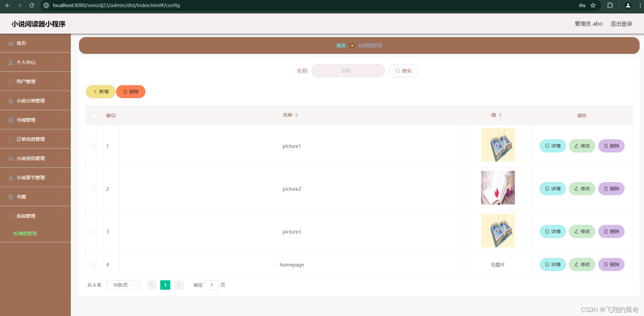Click the picture2 thumbnail image
This screenshot has height=316, width=644.
click(x=498, y=188)
